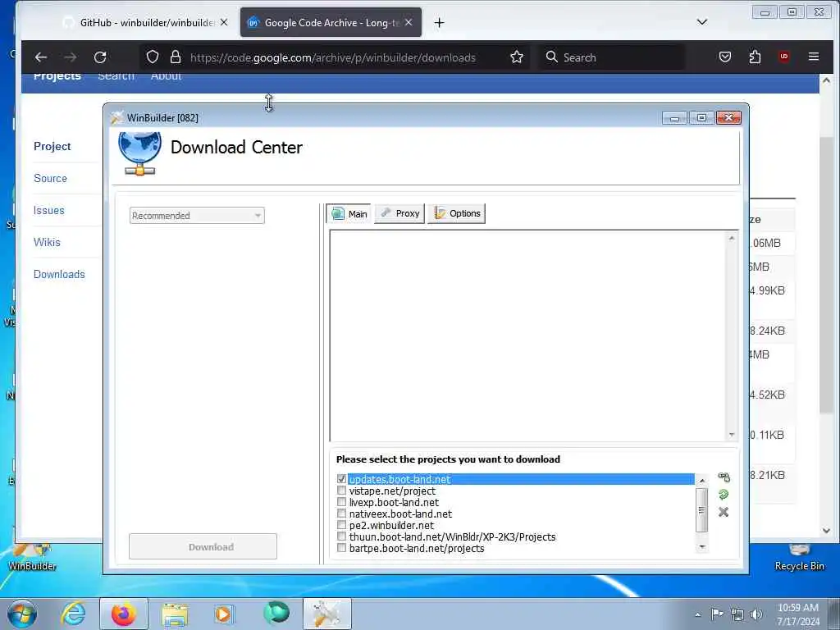The height and width of the screenshot is (630, 840).
Task: Click Firefox taskbar icon
Action: (123, 614)
